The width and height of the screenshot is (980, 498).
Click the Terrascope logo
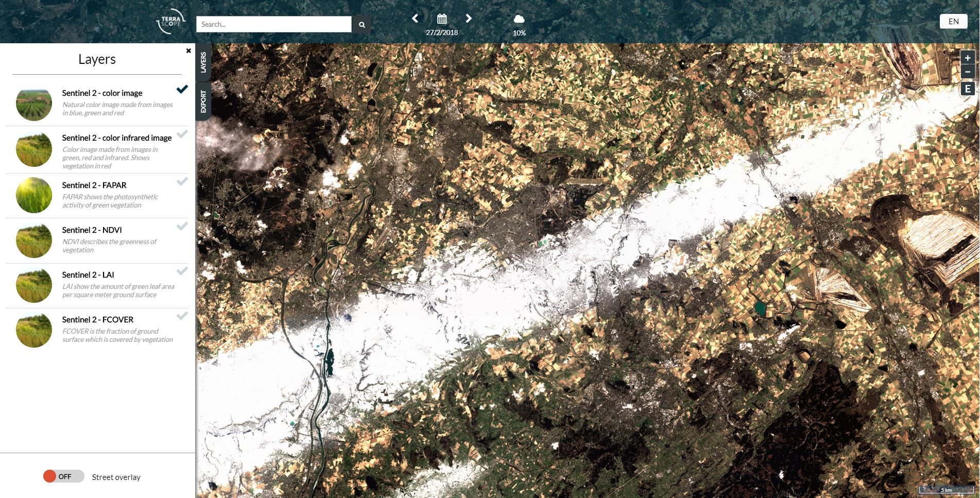point(170,22)
